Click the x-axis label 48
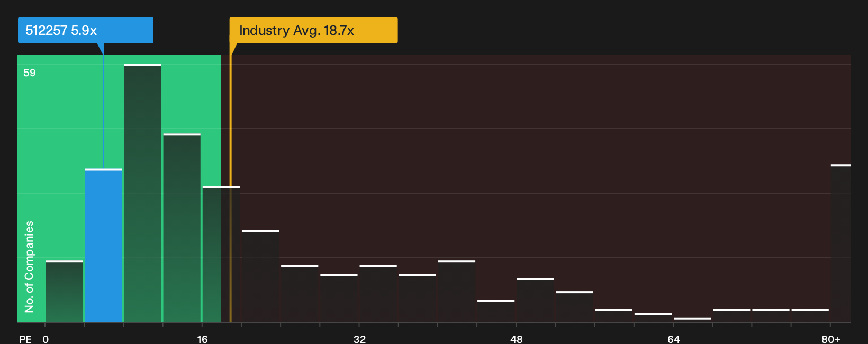Screen dimensions: 868x344 pyautogui.click(x=517, y=339)
